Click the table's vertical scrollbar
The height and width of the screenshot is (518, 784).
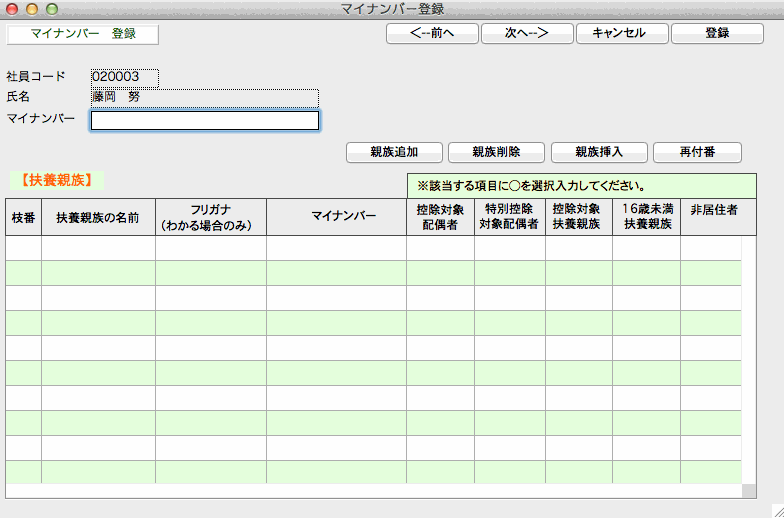[x=749, y=360]
